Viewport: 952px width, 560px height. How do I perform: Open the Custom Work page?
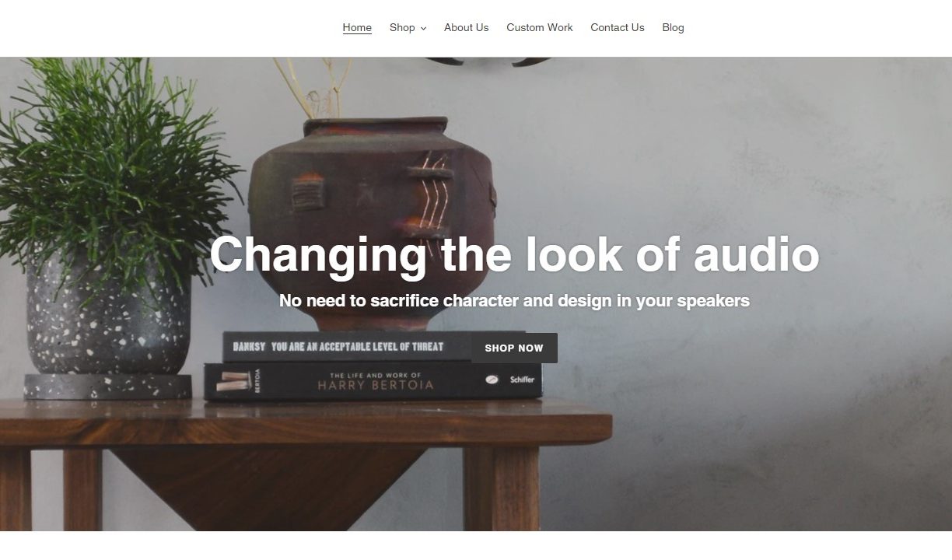pos(539,27)
